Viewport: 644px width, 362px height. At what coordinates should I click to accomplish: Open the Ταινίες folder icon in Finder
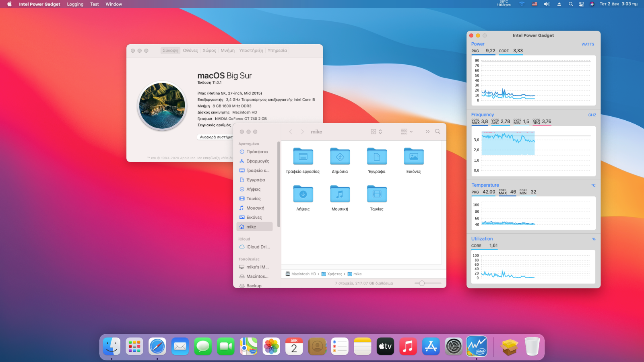pos(377,194)
